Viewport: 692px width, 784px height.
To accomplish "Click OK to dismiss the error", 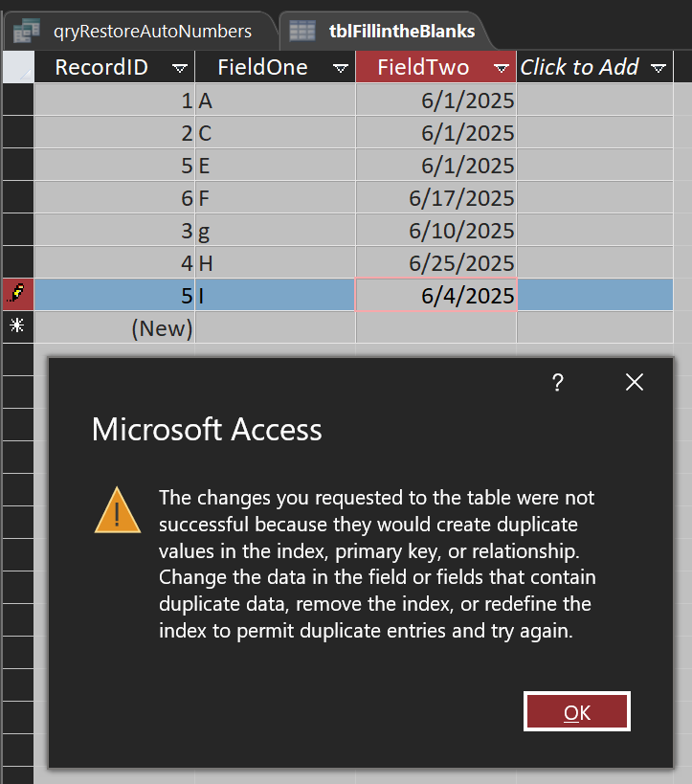I will coord(577,711).
